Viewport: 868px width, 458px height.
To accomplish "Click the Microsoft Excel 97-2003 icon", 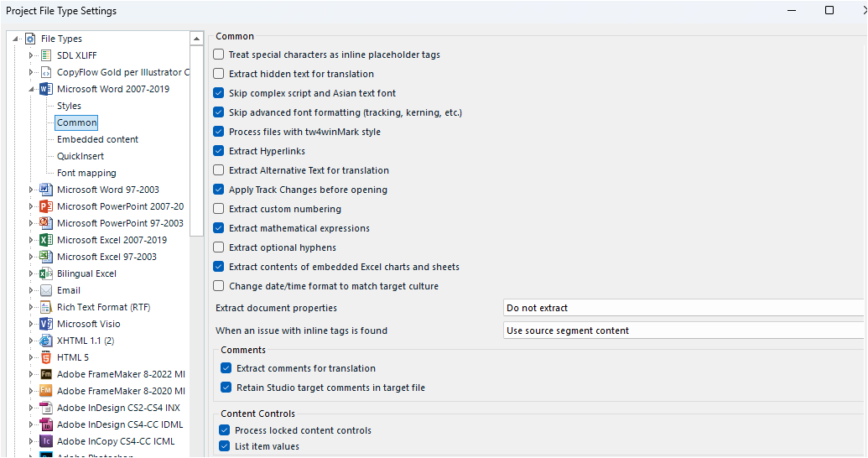I will tap(46, 257).
